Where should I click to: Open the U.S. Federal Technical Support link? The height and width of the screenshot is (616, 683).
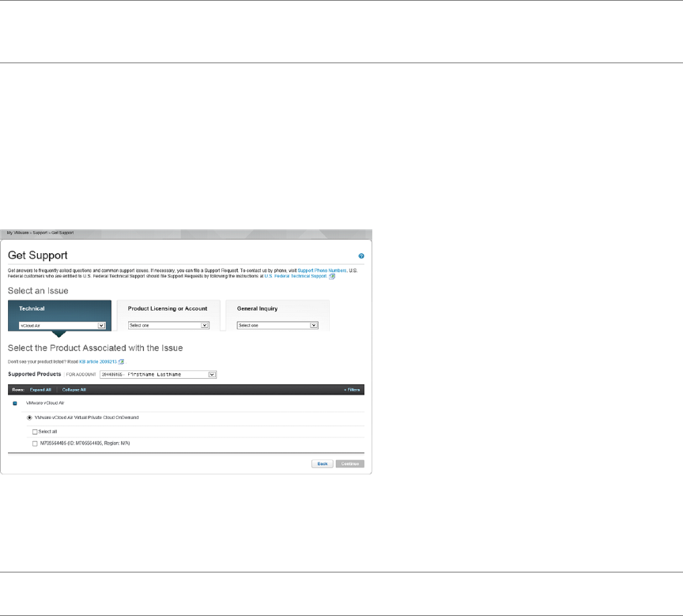point(296,276)
